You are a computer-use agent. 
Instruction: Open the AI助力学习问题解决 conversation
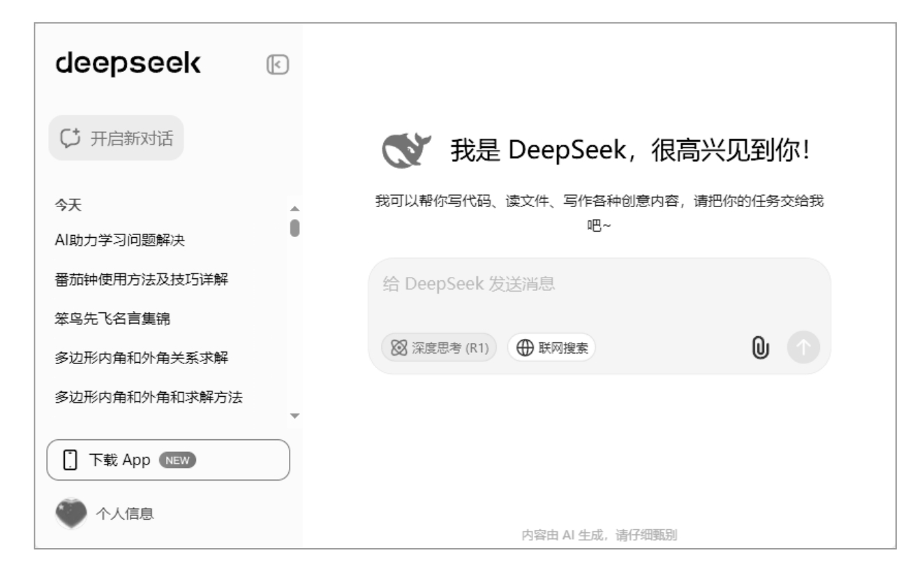pyautogui.click(x=119, y=241)
